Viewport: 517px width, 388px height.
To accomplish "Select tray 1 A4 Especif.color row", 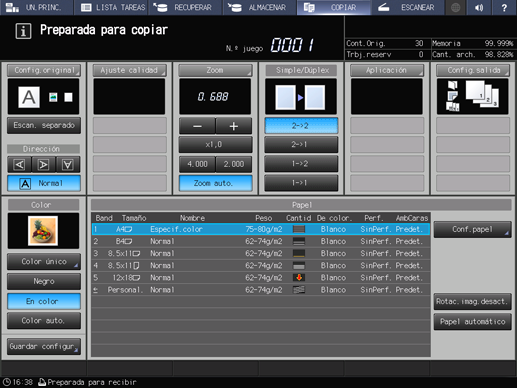I will point(261,229).
